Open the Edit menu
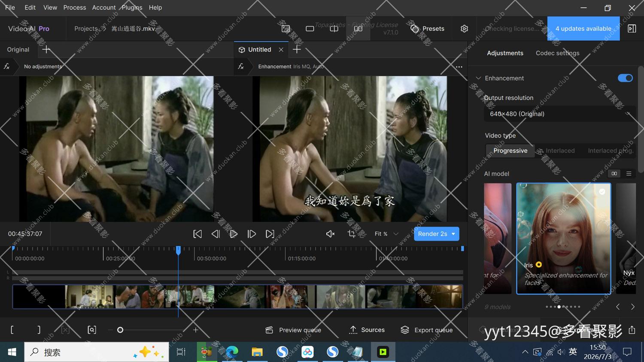Screen dimensions: 644x362 point(30,7)
